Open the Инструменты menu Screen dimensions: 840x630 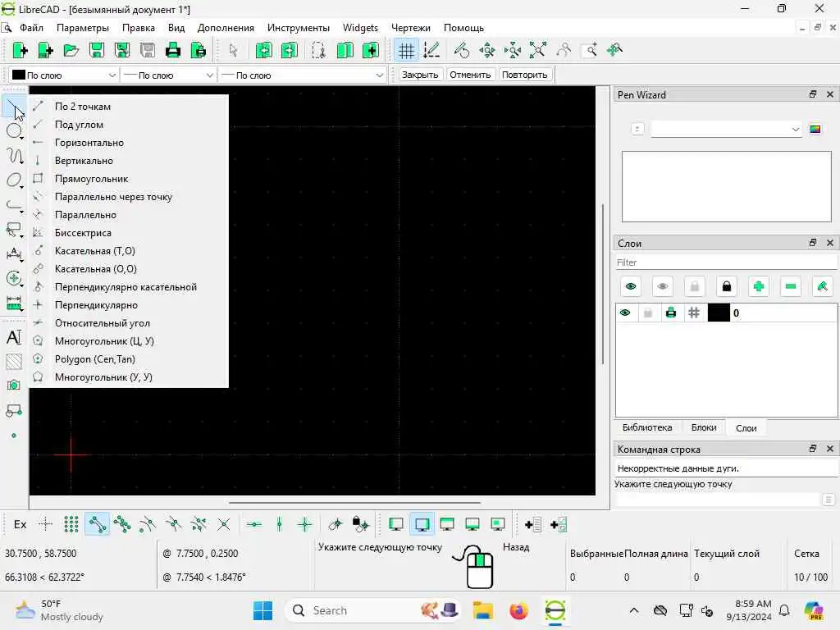pyautogui.click(x=299, y=28)
